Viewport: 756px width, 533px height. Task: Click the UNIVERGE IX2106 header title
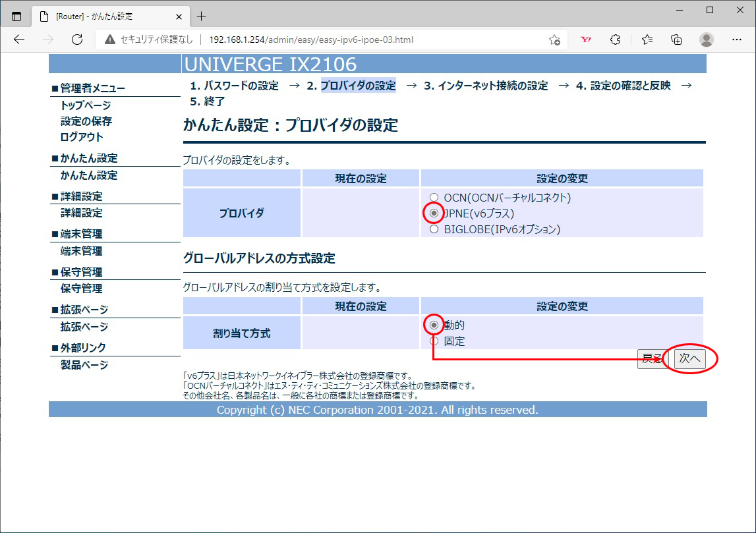(x=270, y=64)
